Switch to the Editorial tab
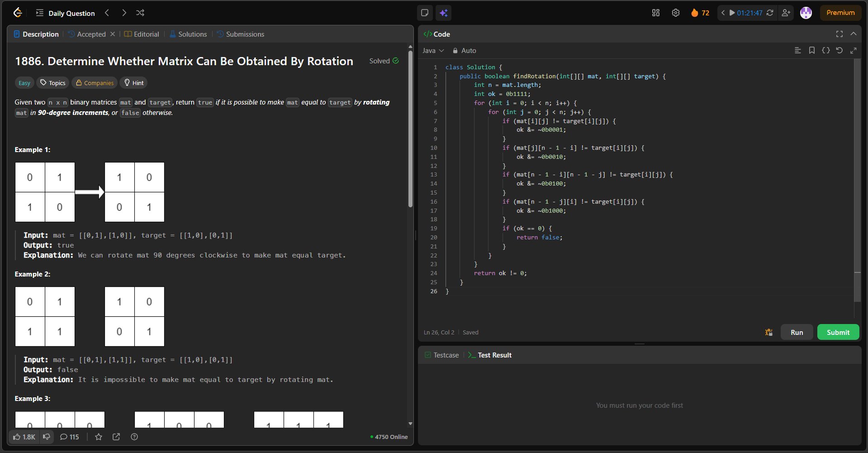The image size is (868, 453). click(142, 34)
